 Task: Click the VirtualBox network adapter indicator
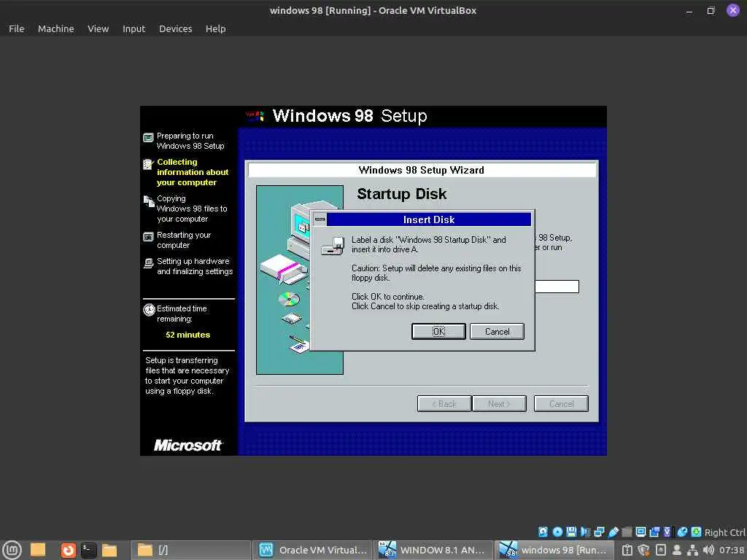(600, 532)
